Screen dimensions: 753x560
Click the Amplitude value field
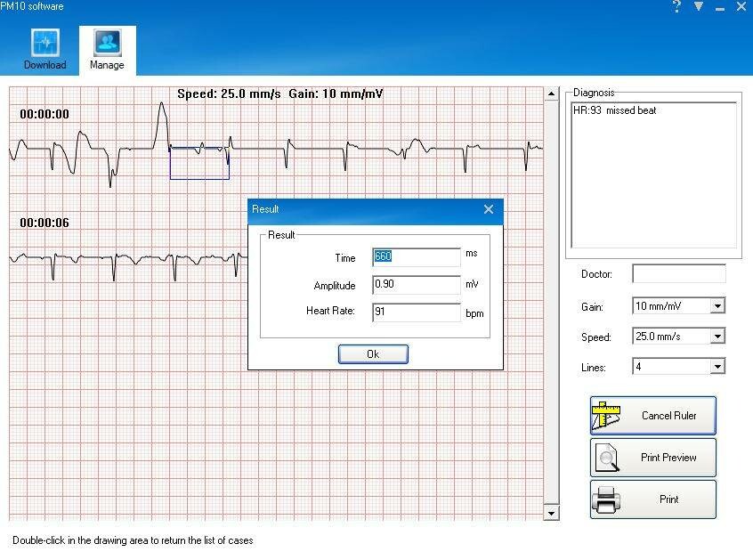[415, 285]
